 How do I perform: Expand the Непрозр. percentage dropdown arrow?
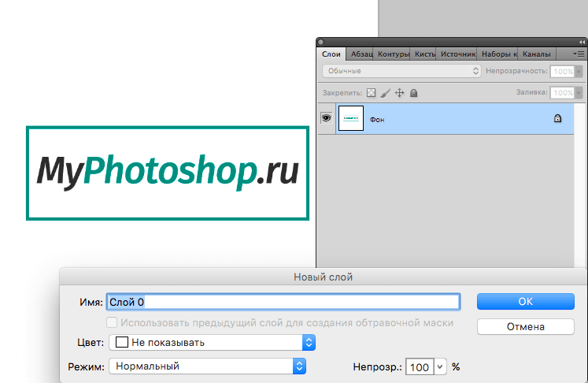click(x=440, y=367)
